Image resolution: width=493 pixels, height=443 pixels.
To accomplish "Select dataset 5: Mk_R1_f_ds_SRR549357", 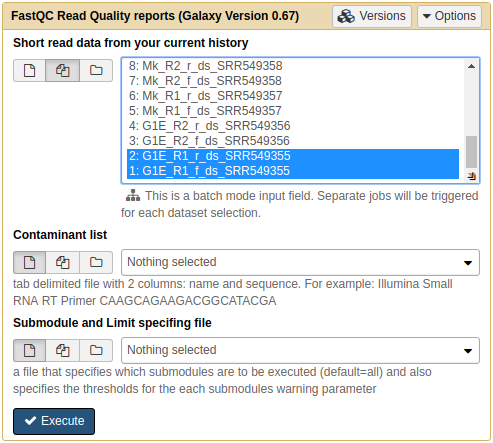I will [x=293, y=111].
